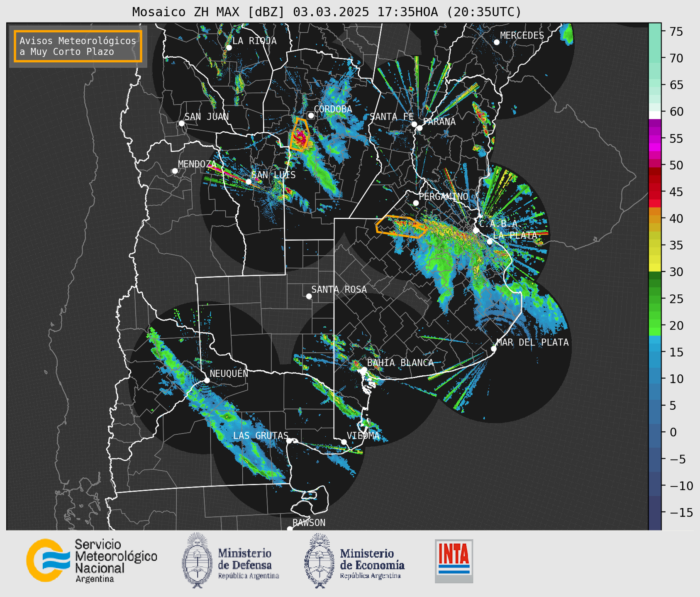Image resolution: width=700 pixels, height=597 pixels.
Task: Click the MAR DEL PLATA label
Action: click(532, 343)
